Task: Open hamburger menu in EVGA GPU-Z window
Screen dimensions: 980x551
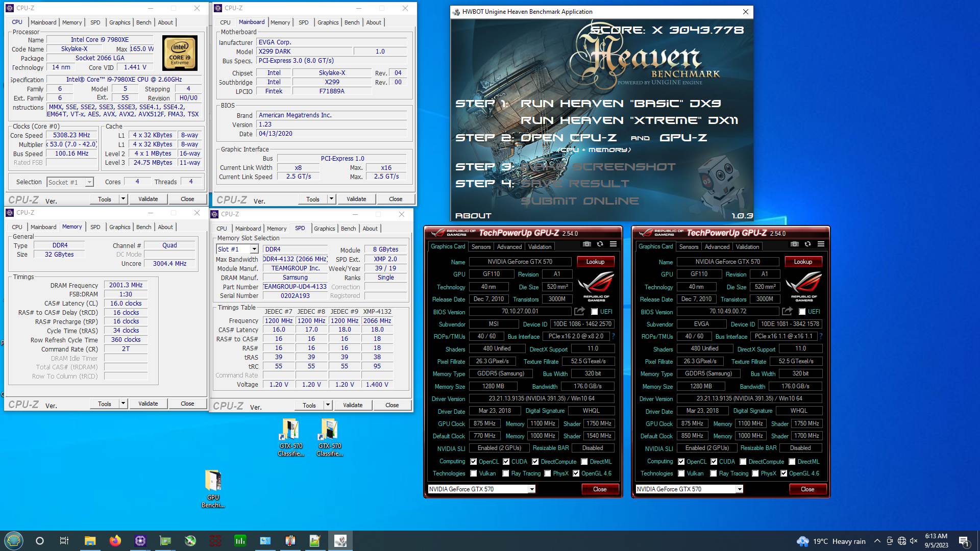Action: [821, 244]
